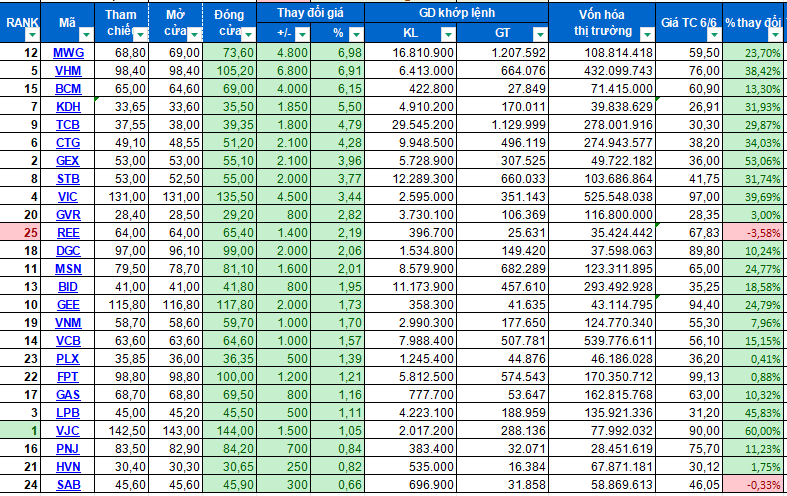Open the % thay đổi filter dropdown
This screenshot has width=787, height=496.
pyautogui.click(x=775, y=35)
